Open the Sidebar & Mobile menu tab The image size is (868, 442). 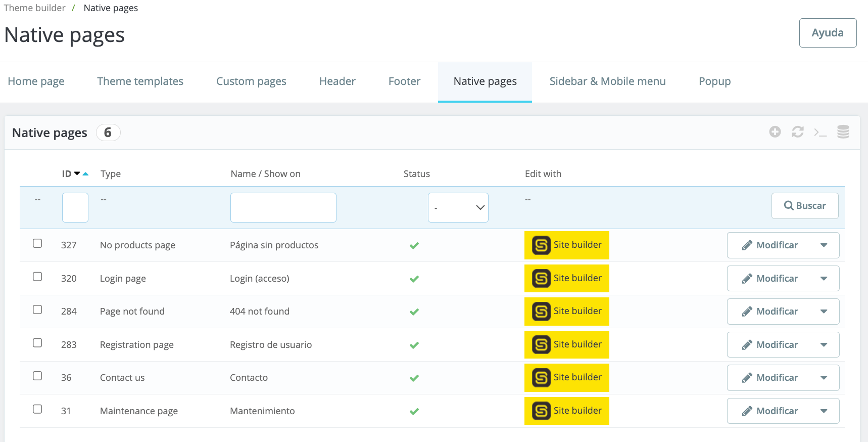(607, 81)
